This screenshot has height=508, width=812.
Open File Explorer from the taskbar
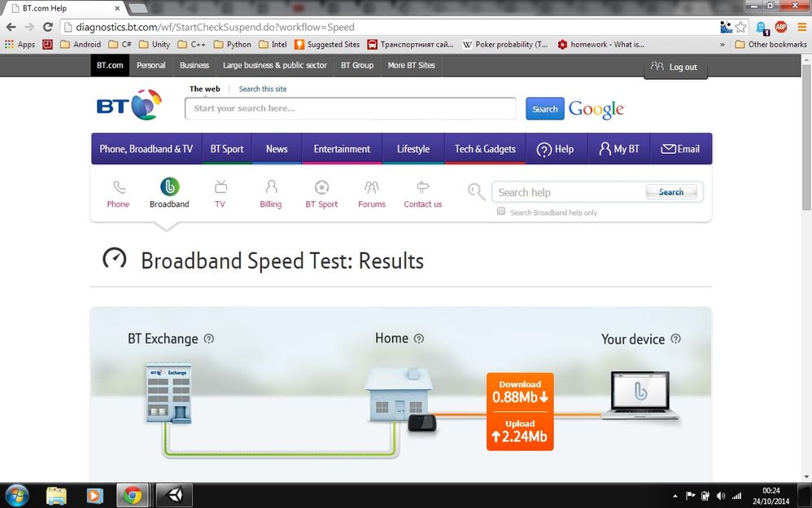tap(56, 496)
